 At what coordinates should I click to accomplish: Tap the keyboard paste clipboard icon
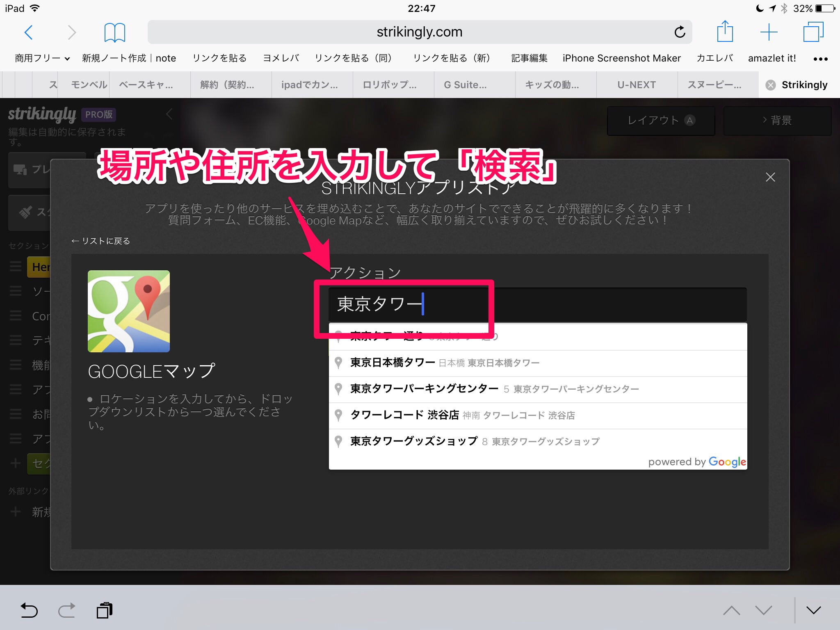click(x=105, y=610)
